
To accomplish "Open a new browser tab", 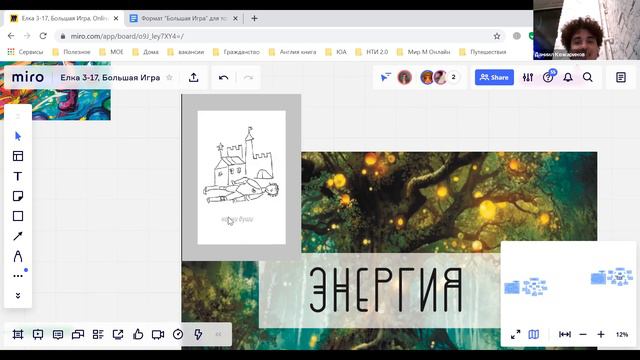I will point(254,18).
